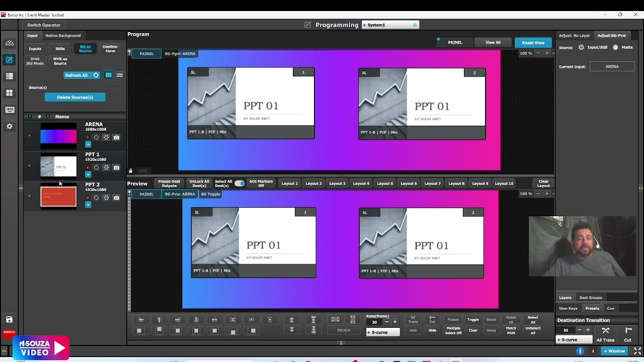Toggle the Freeze Dest Outputs button
The image size is (644, 362).
169,184
